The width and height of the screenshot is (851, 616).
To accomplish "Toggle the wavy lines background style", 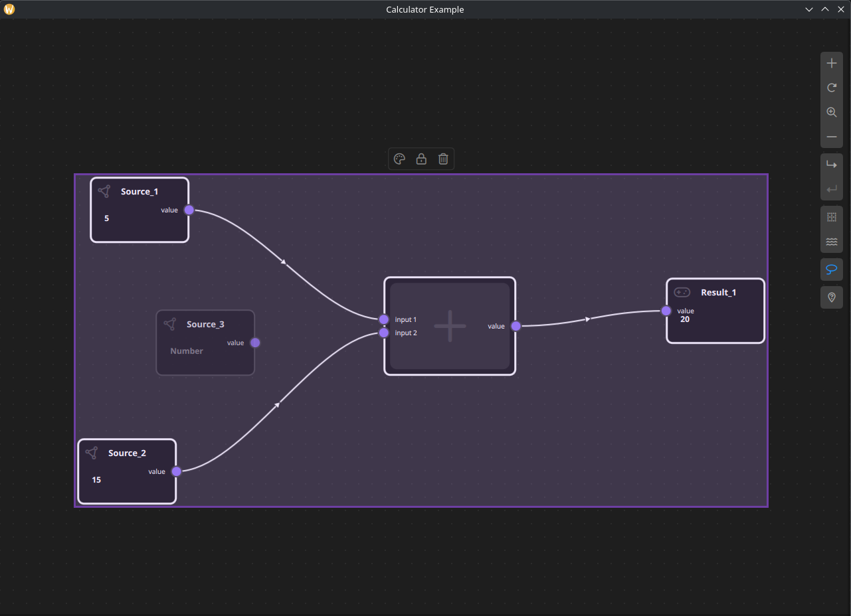I will point(831,242).
